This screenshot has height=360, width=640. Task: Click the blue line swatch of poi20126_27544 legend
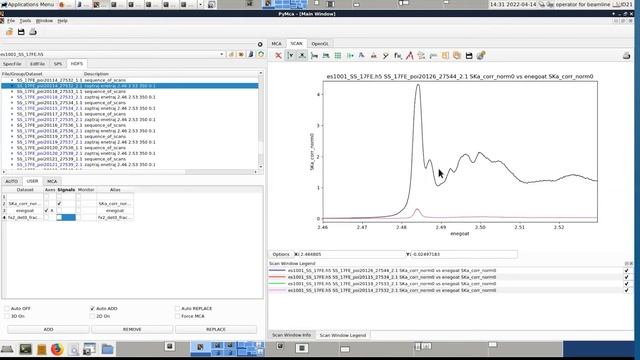click(x=277, y=270)
